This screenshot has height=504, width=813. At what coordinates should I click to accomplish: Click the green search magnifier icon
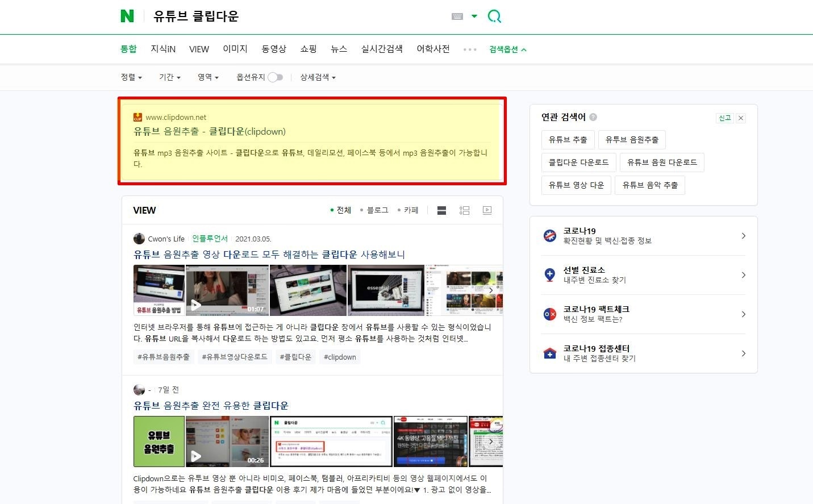[x=494, y=16]
